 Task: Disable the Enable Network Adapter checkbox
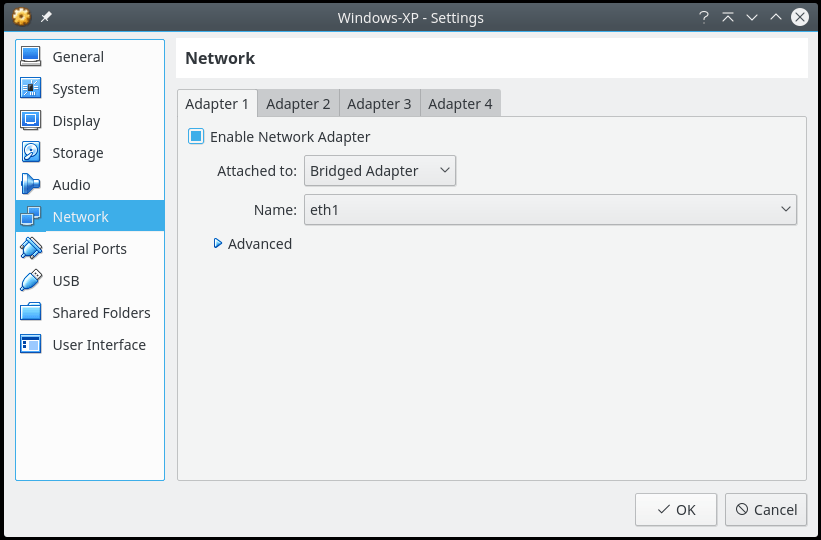[x=196, y=137]
